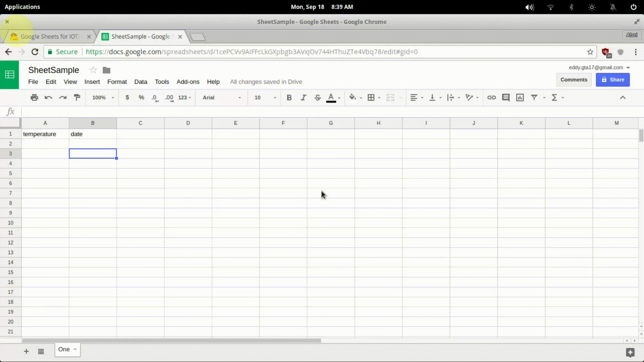Click the Insert chart icon
This screenshot has width=644, height=362.
pyautogui.click(x=520, y=98)
